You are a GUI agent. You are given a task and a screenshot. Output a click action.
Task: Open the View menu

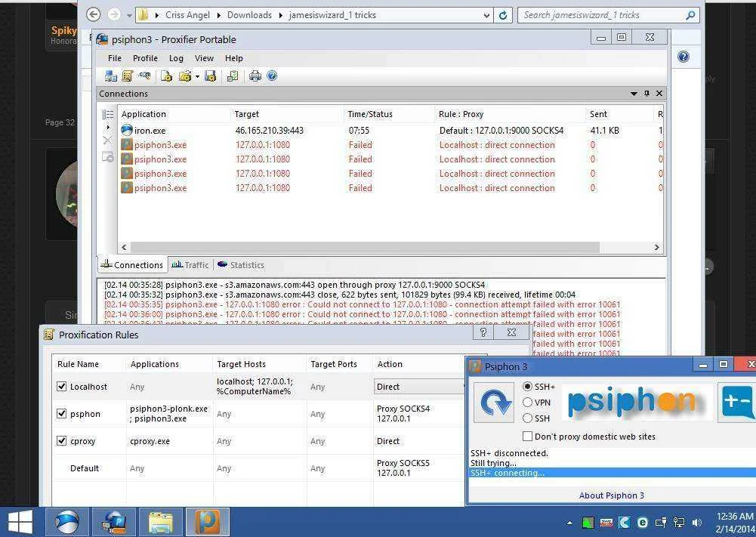click(x=204, y=58)
